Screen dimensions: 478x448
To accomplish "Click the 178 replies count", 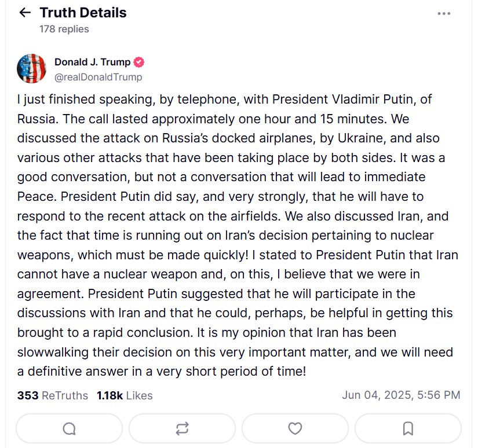I will 64,28.
